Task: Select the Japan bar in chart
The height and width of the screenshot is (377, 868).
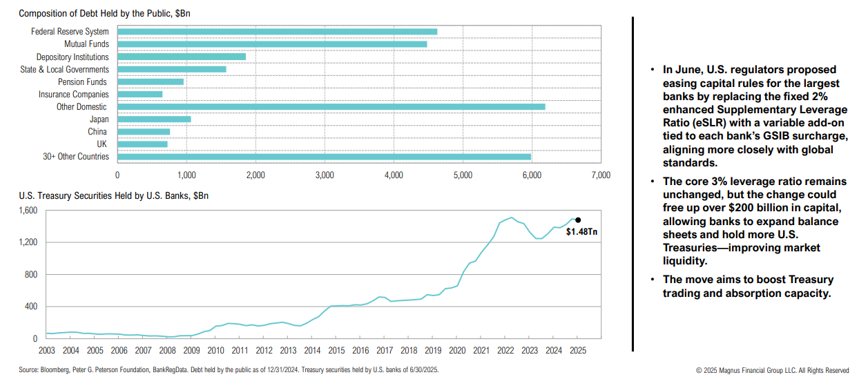Action: (153, 119)
